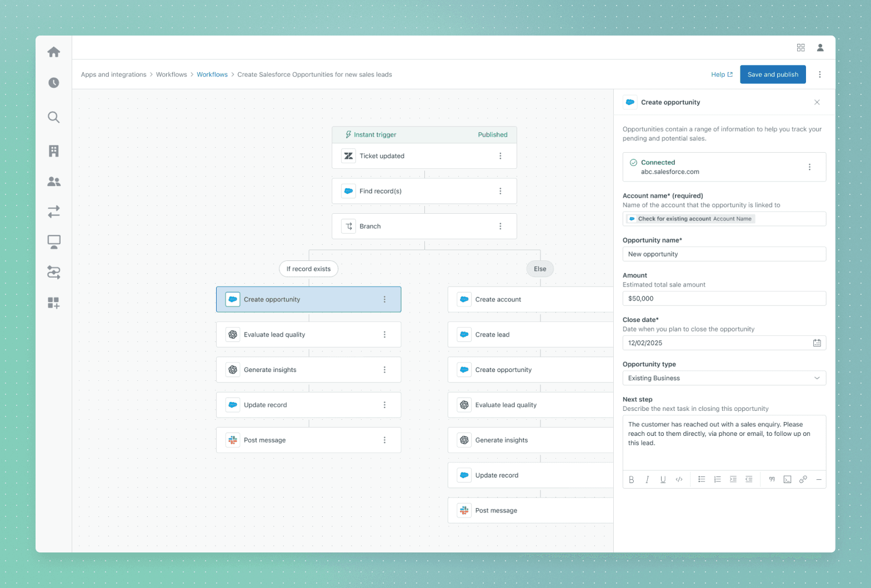Select the Ticket updated trigger step
This screenshot has width=871, height=588.
(424, 156)
